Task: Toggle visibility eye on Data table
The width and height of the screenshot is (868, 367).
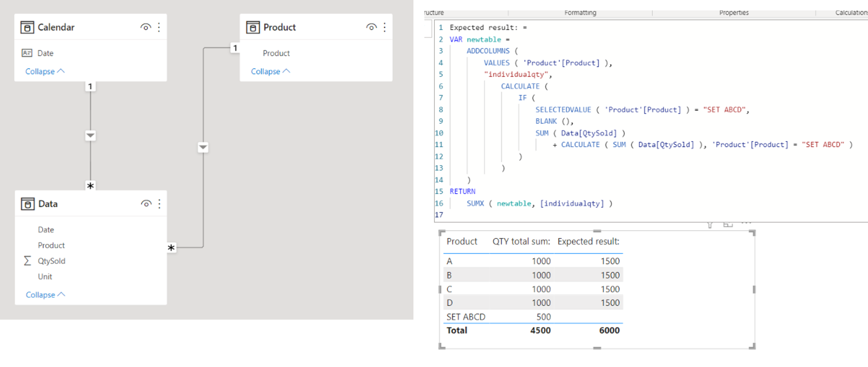Action: tap(146, 204)
